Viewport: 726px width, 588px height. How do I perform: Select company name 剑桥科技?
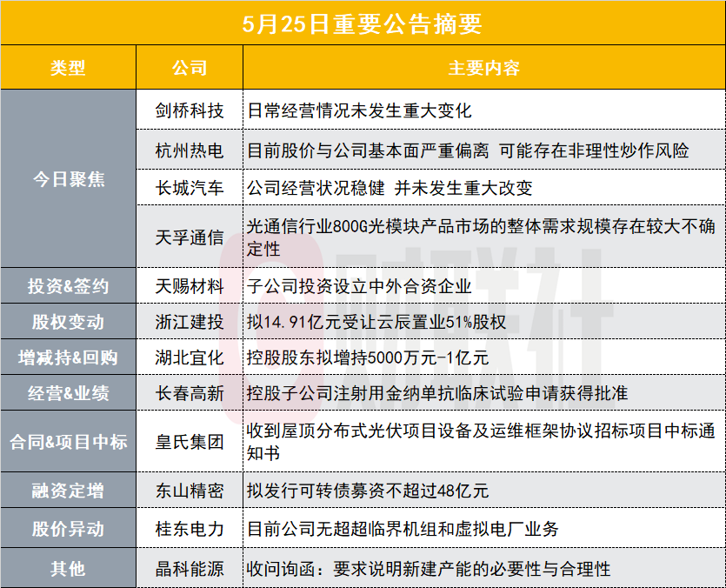190,110
